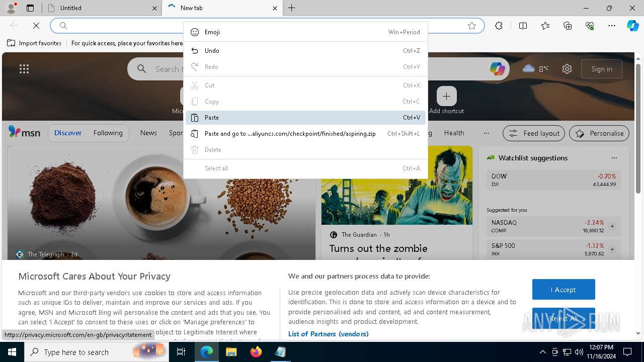Close the New tab tab
The image size is (644, 362).
pos(275,8)
